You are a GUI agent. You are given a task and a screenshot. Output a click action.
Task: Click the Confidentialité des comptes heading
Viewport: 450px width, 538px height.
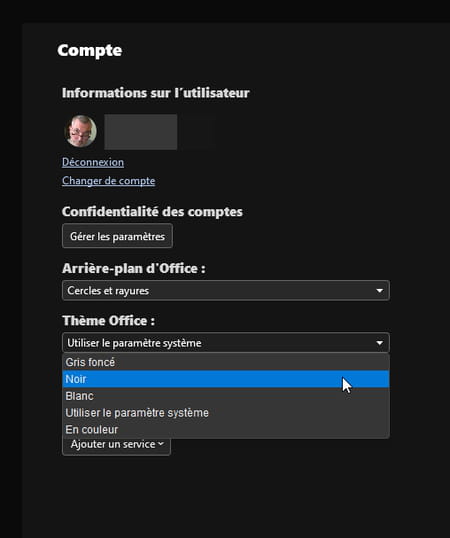[x=152, y=212]
